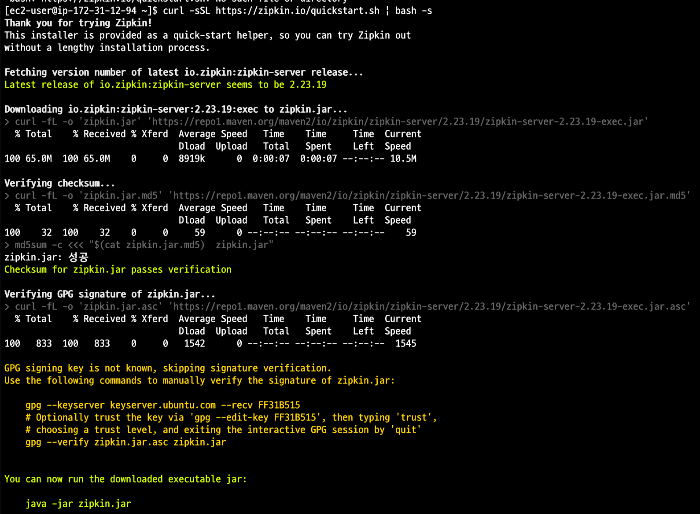Click the md5sum -c command line
Screen dimensions: 700x514
click(139, 245)
